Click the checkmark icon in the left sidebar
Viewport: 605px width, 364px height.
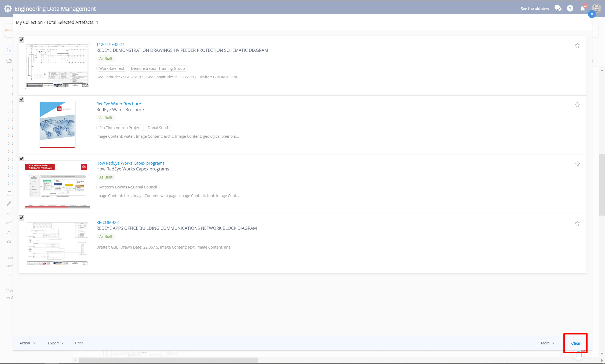click(x=9, y=213)
